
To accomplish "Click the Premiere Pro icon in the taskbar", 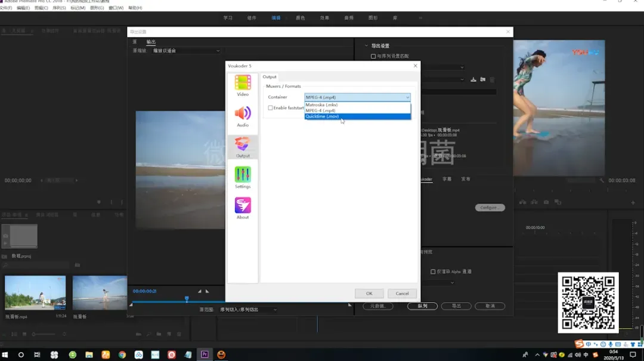I will point(205,354).
